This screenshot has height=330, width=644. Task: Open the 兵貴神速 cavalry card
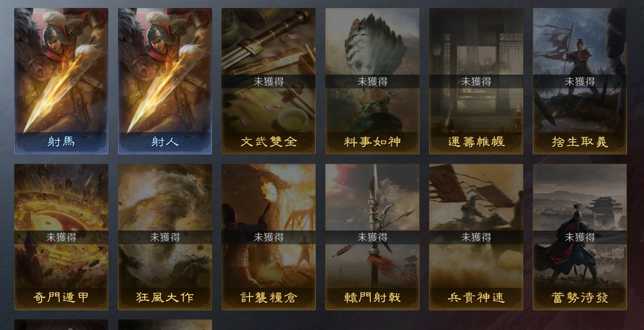(x=476, y=237)
